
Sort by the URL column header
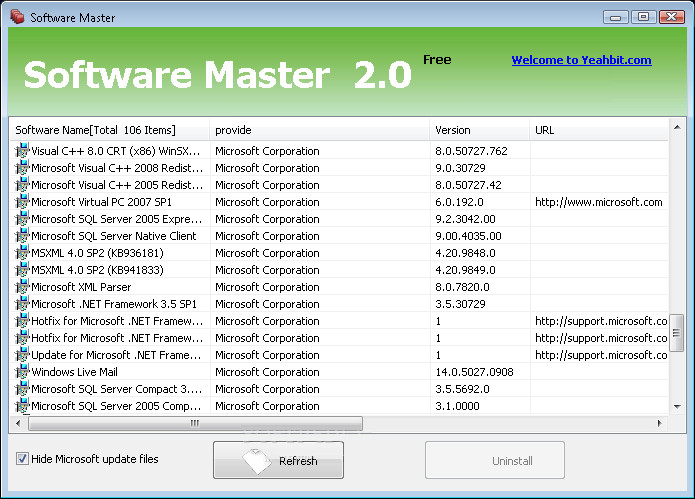tap(599, 130)
